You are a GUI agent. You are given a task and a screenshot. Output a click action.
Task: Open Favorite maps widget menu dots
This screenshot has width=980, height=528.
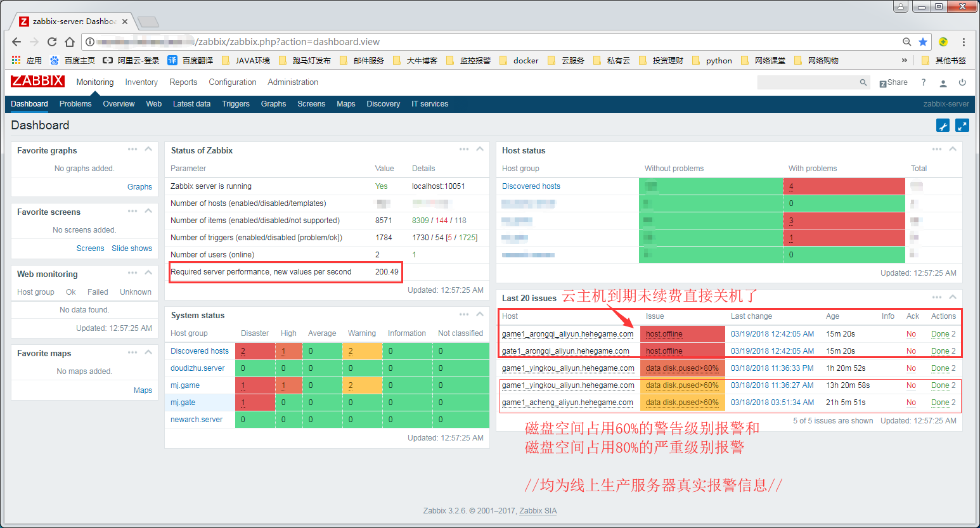pos(132,352)
